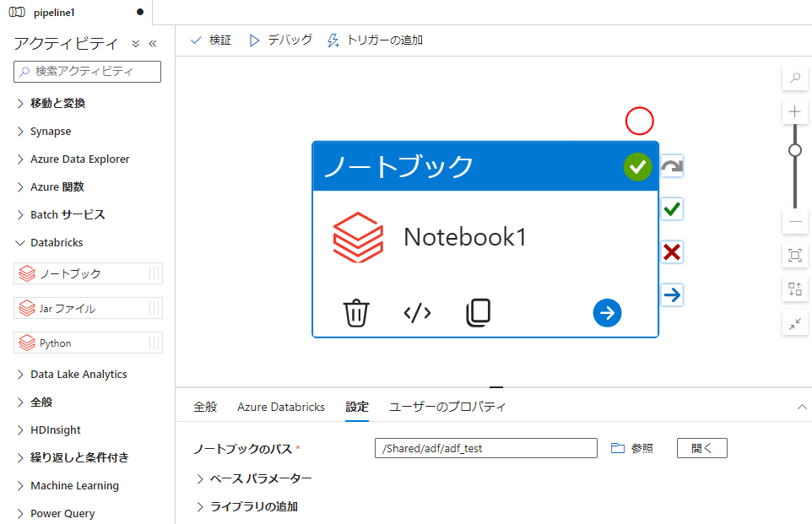The width and height of the screenshot is (812, 524).
Task: Click the green validation check on Notebook1 header
Action: [x=637, y=167]
